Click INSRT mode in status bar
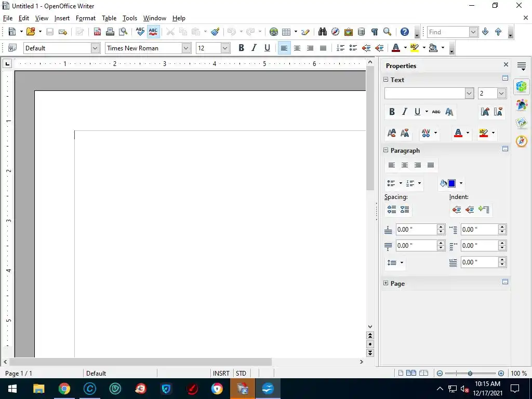This screenshot has width=532, height=399. click(x=221, y=373)
